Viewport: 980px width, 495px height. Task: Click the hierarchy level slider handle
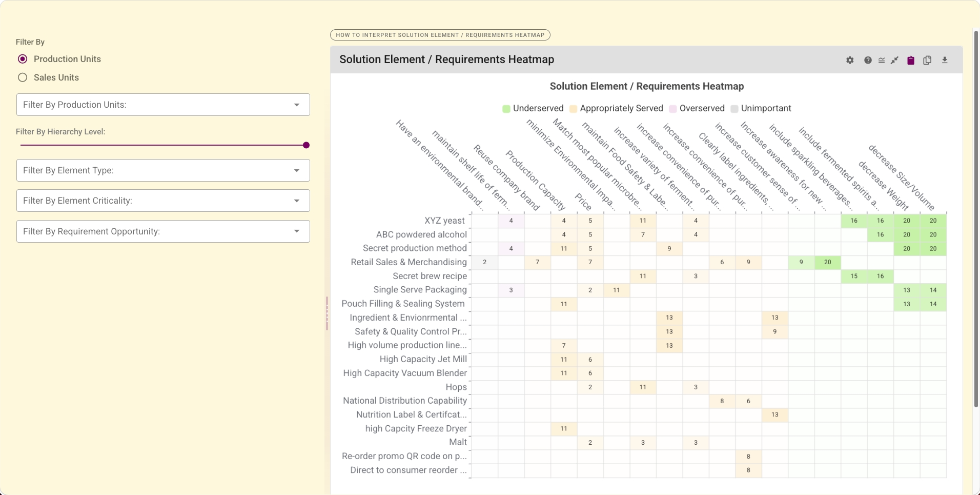tap(306, 145)
